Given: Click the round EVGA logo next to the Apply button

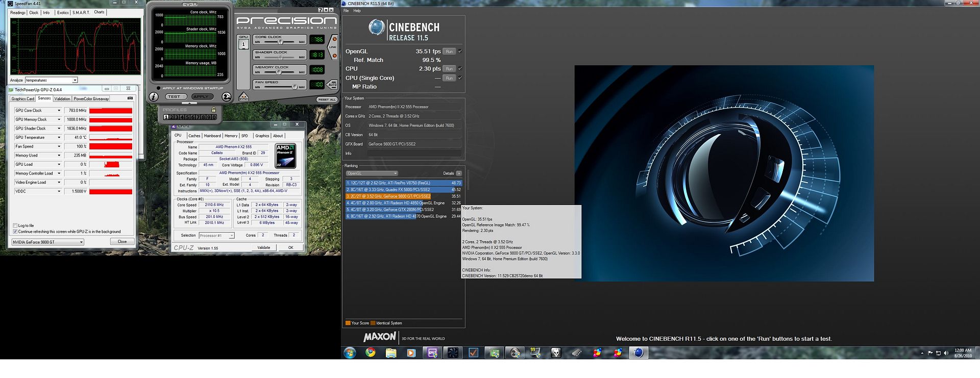Looking at the screenshot, I should point(227,96).
